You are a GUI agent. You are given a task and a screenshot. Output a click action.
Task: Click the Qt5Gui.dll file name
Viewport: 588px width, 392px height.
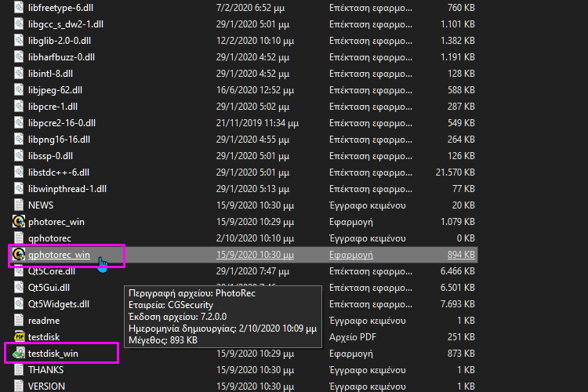pyautogui.click(x=49, y=288)
